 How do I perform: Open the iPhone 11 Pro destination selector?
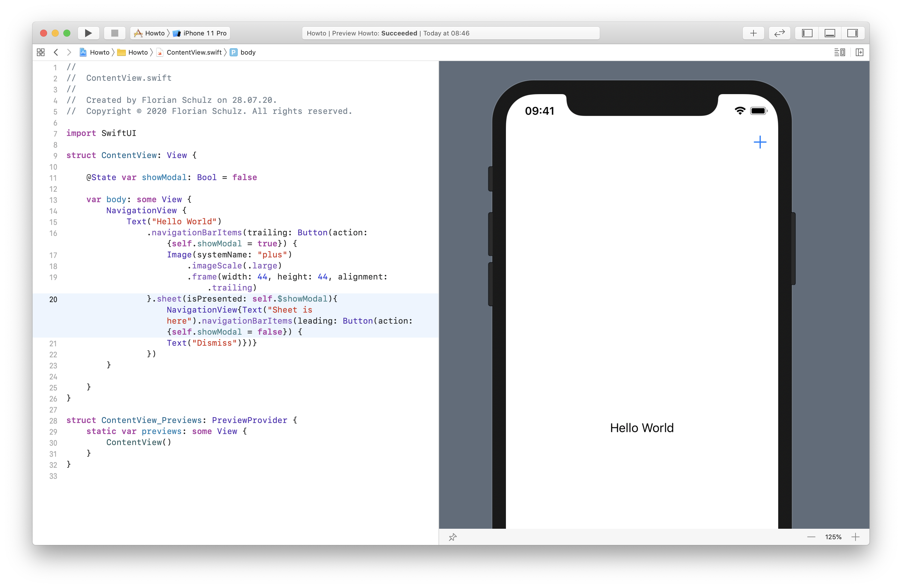coord(200,33)
